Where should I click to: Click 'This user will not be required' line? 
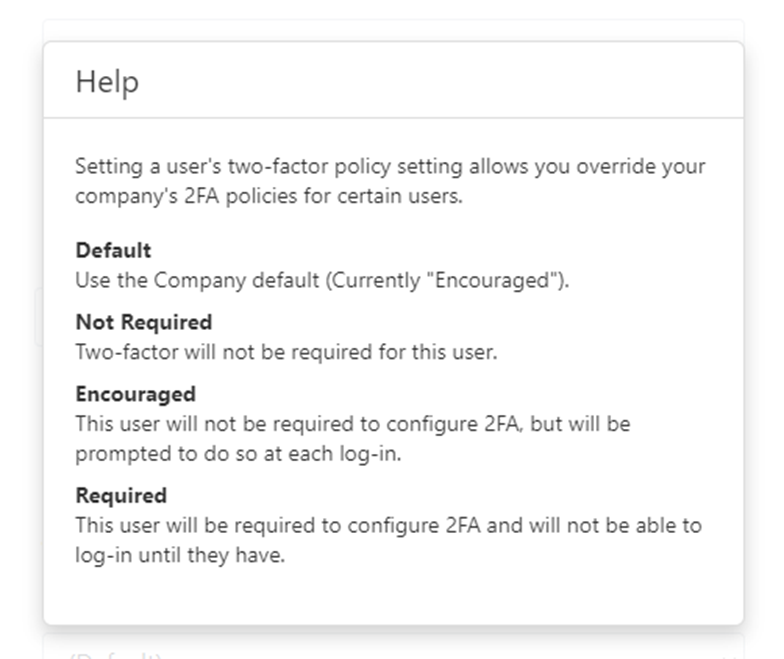(353, 424)
